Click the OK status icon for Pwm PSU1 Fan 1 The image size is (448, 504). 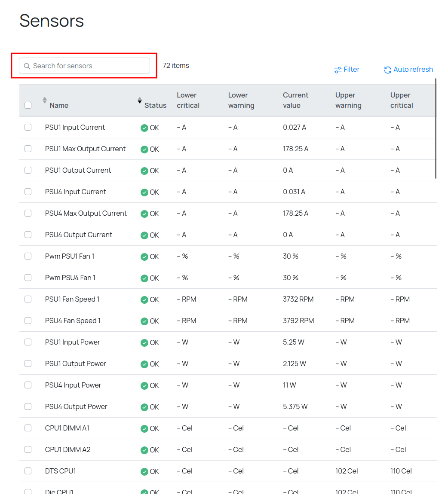(144, 257)
